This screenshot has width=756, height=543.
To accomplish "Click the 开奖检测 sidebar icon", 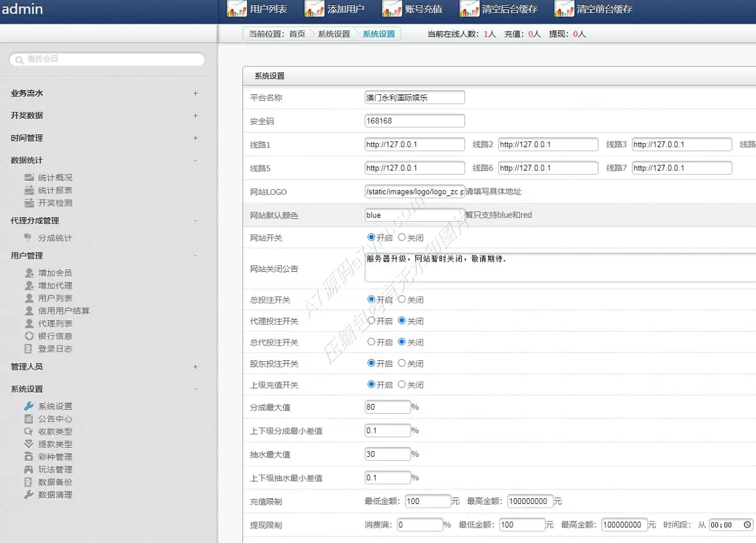I will (x=29, y=203).
